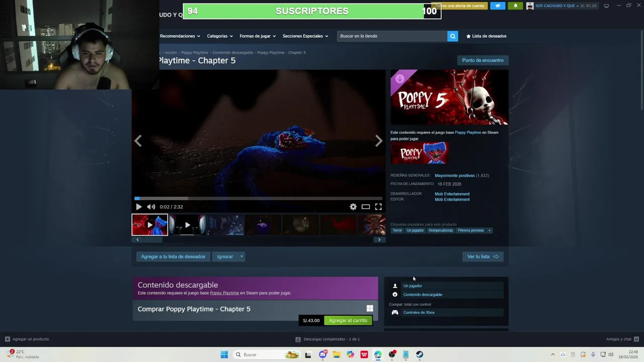Viewport: 644px width, 362px height.
Task: Click the store search magnifier button
Action: pyautogui.click(x=453, y=36)
